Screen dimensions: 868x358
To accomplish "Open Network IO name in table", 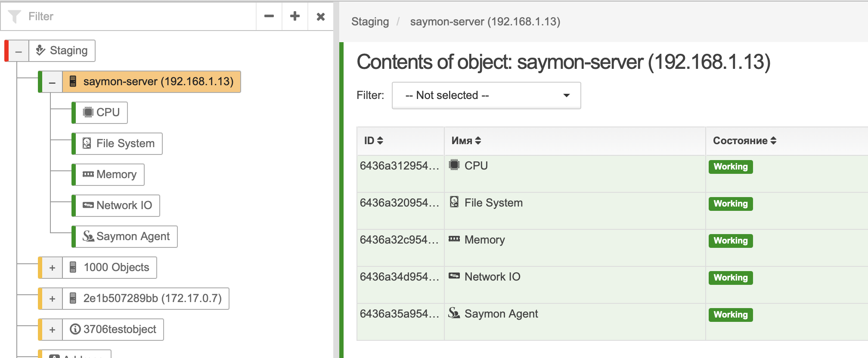I will 492,277.
